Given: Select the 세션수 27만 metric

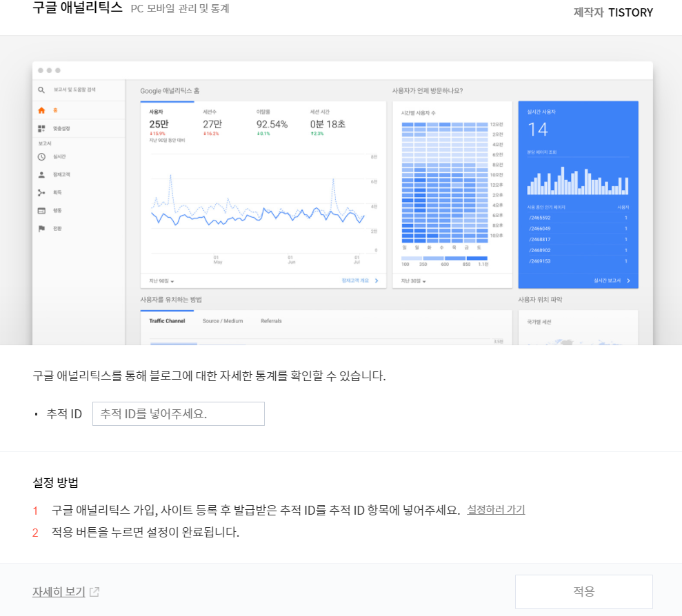Looking at the screenshot, I should pyautogui.click(x=212, y=123).
